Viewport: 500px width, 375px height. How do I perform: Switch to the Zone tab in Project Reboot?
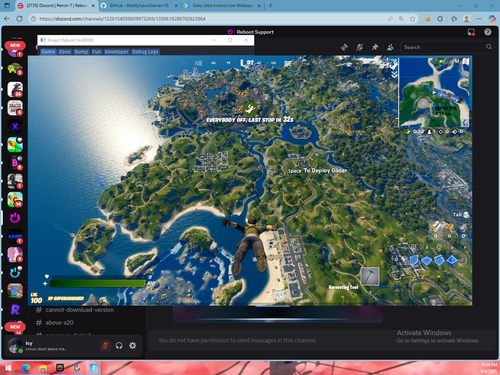[65, 52]
